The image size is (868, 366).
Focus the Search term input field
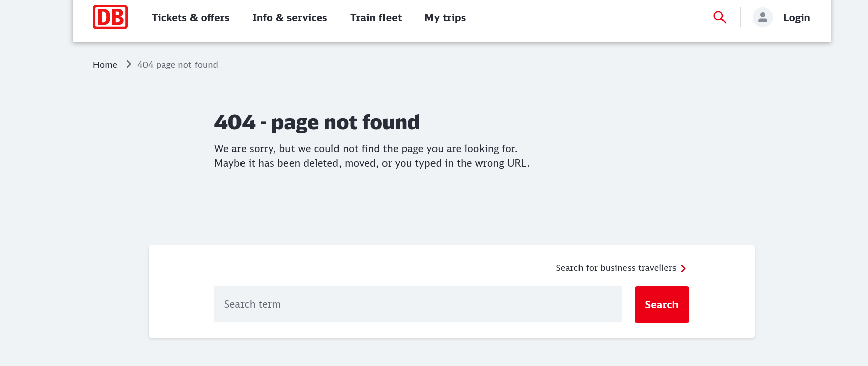418,304
